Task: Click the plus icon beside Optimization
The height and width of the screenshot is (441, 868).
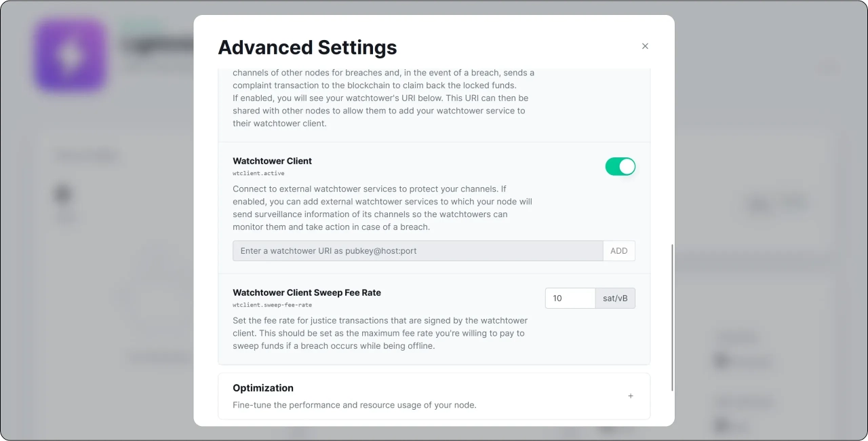Action: pyautogui.click(x=631, y=396)
